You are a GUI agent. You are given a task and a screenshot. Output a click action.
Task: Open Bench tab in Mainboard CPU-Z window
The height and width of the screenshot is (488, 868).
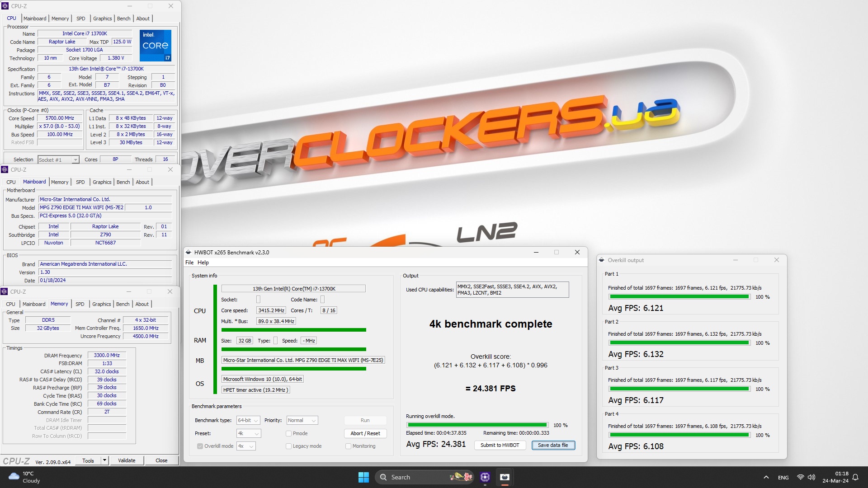(x=123, y=182)
